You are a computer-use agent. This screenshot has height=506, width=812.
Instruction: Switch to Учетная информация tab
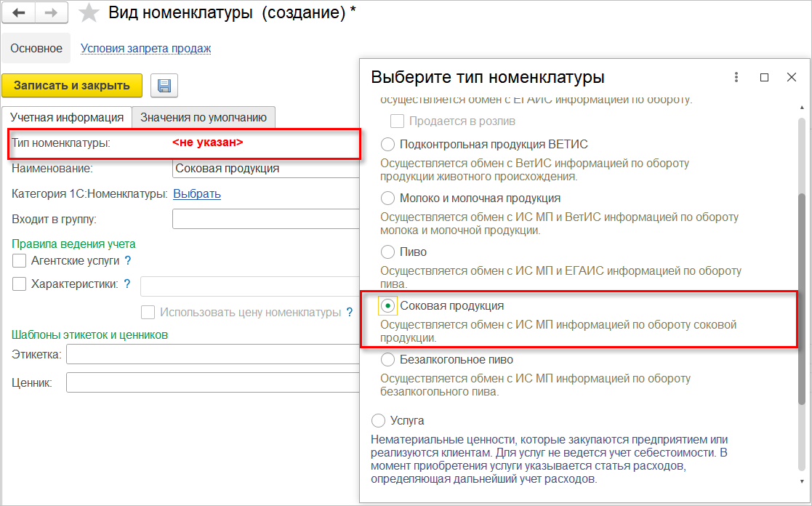point(67,118)
